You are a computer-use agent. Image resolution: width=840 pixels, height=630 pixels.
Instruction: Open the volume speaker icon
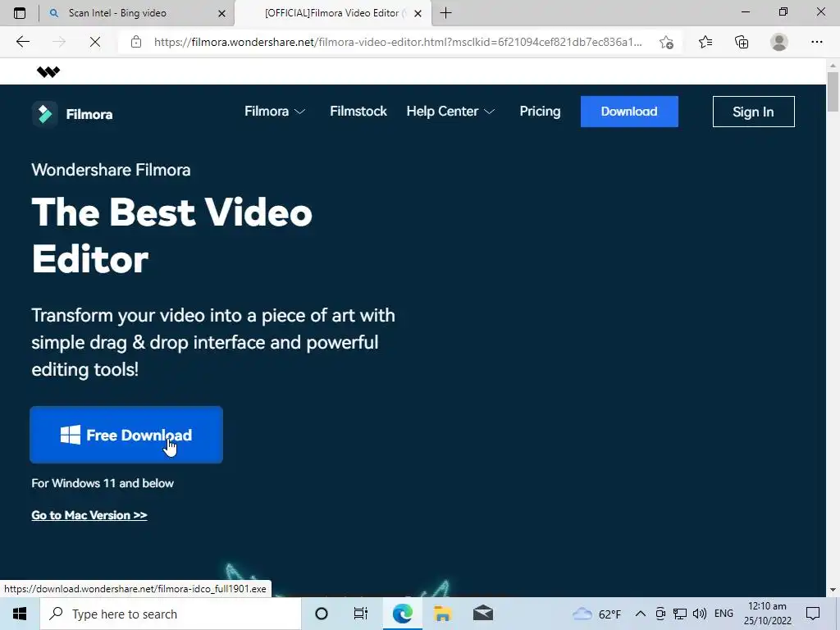pyautogui.click(x=700, y=614)
